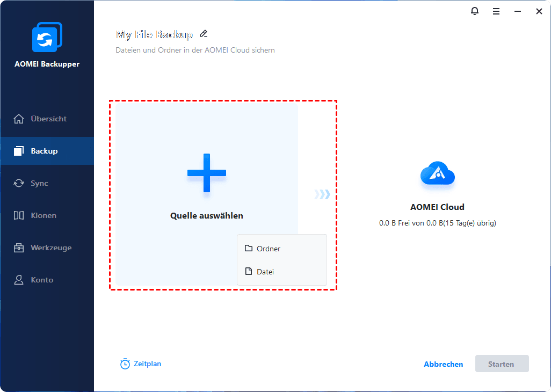This screenshot has height=392, width=551.
Task: Click the Quelle auswählen label
Action: click(x=207, y=216)
